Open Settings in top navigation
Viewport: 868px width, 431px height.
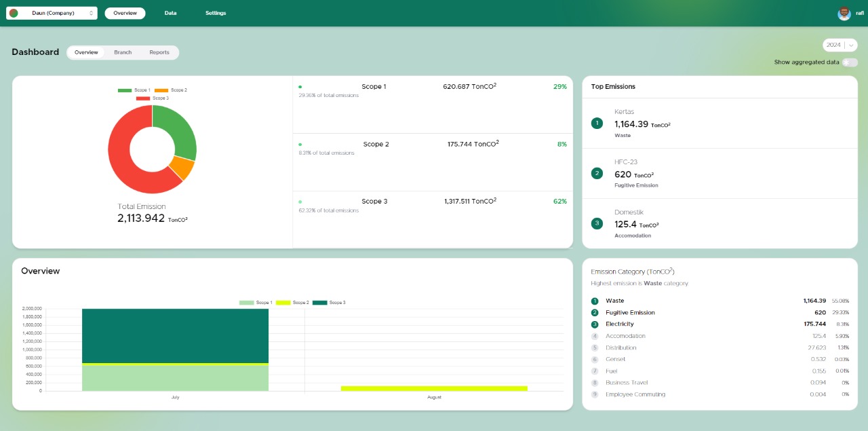tap(216, 13)
